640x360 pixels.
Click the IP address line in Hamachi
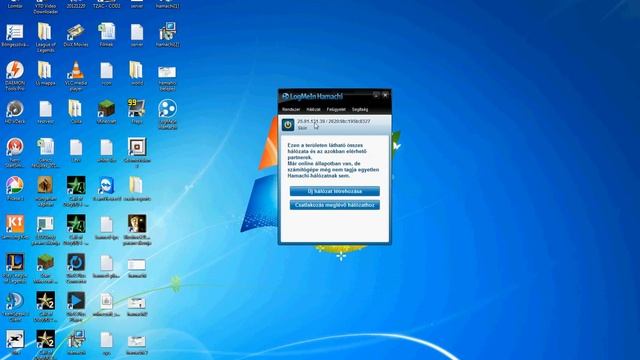(x=333, y=121)
